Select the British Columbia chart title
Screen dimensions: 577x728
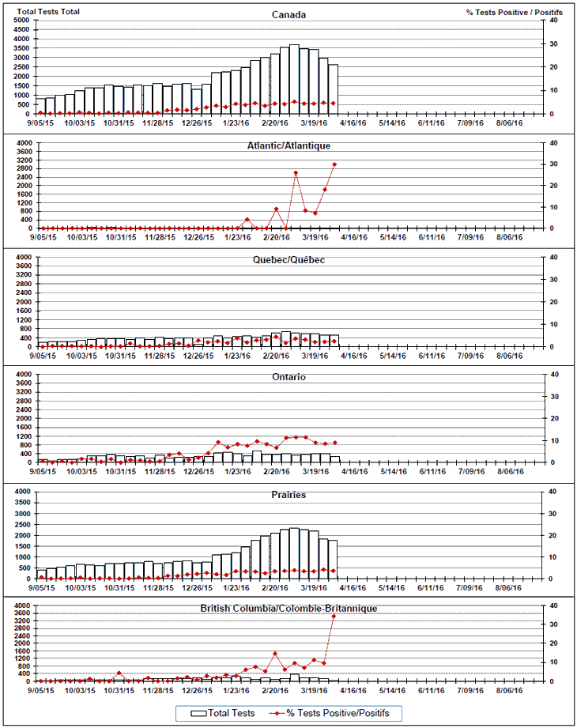[x=289, y=609]
